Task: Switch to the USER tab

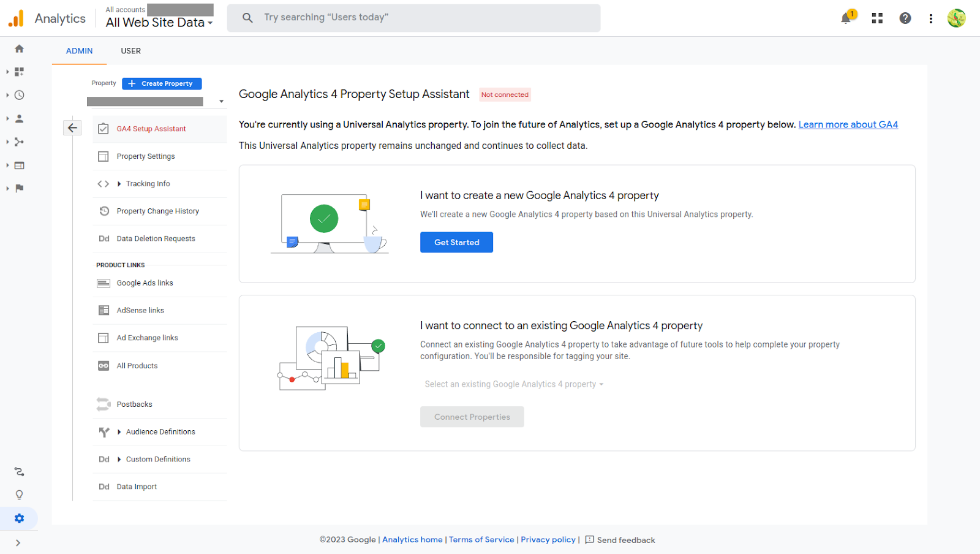Action: pyautogui.click(x=130, y=51)
